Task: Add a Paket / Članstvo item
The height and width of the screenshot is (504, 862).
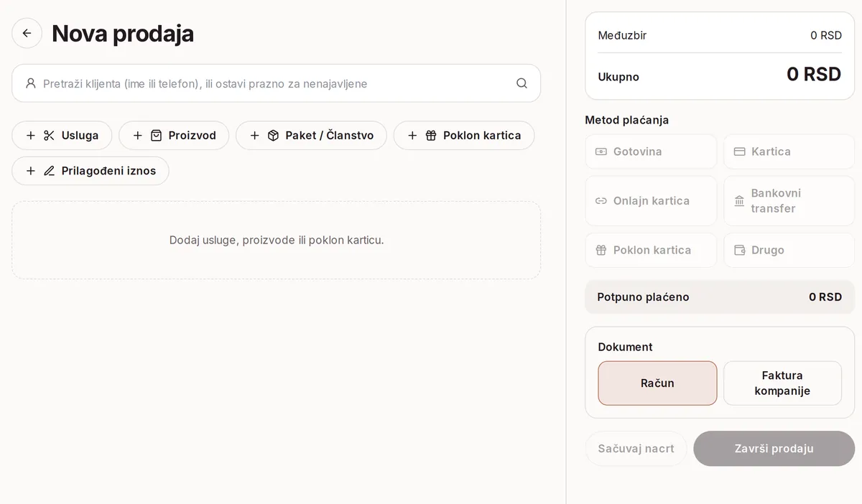Action: coord(311,135)
